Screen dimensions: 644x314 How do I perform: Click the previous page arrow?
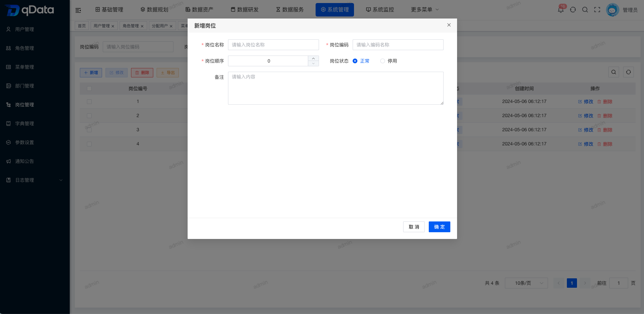click(x=559, y=283)
